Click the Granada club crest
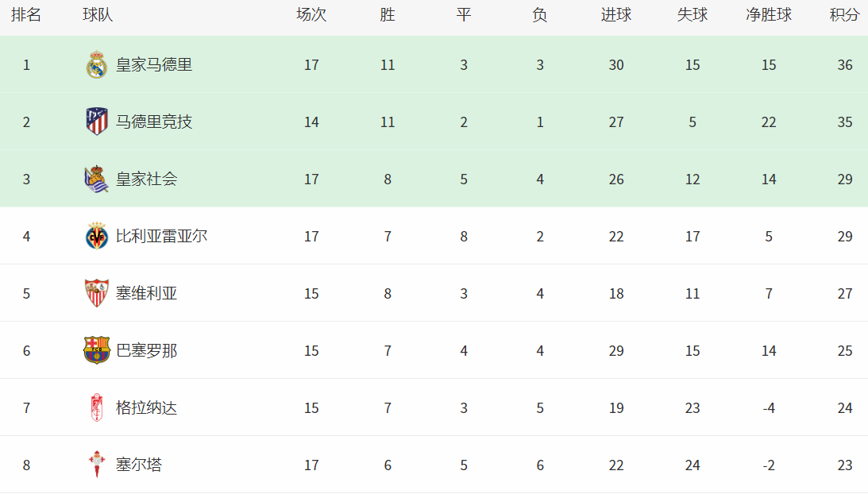 (97, 408)
